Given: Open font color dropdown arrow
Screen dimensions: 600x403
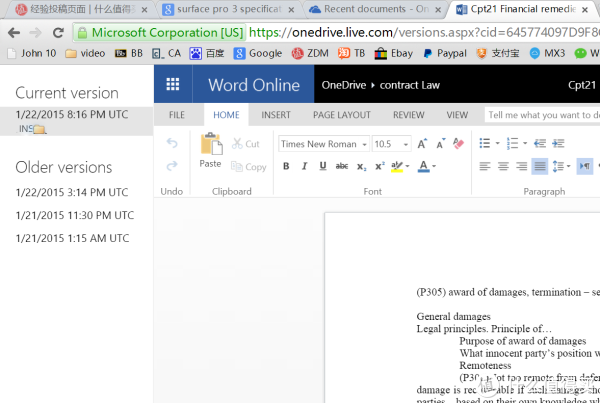Looking at the screenshot, I should pos(434,166).
